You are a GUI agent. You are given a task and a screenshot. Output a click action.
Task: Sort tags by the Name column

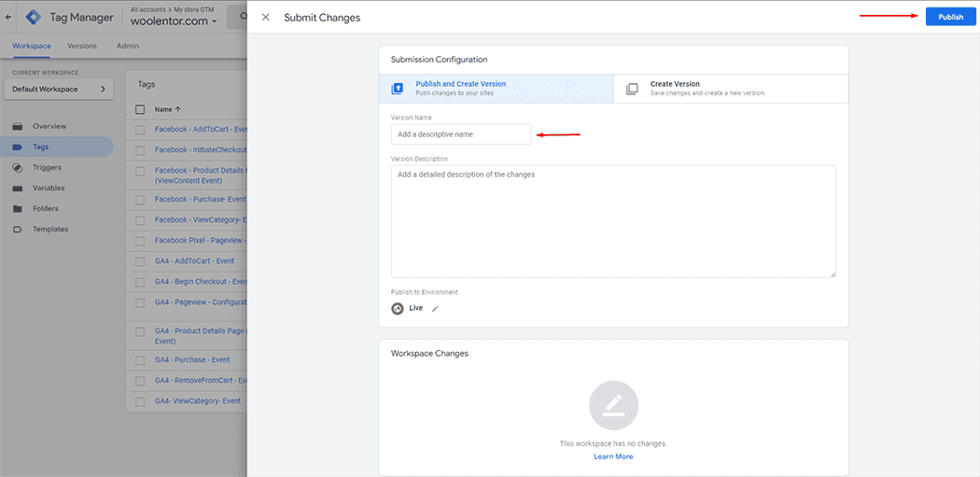(167, 109)
